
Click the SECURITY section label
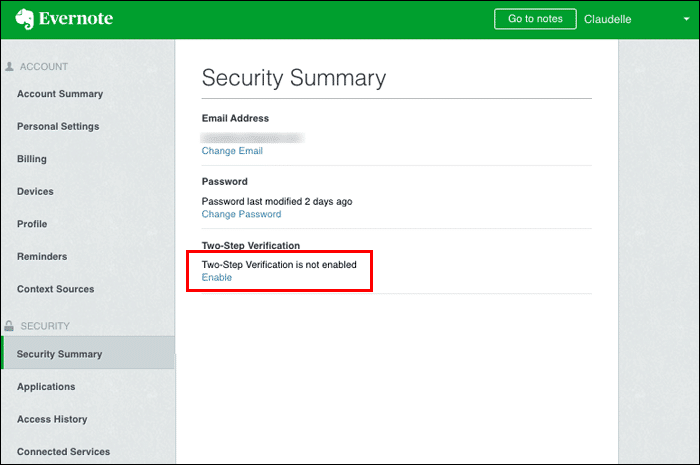(x=45, y=326)
